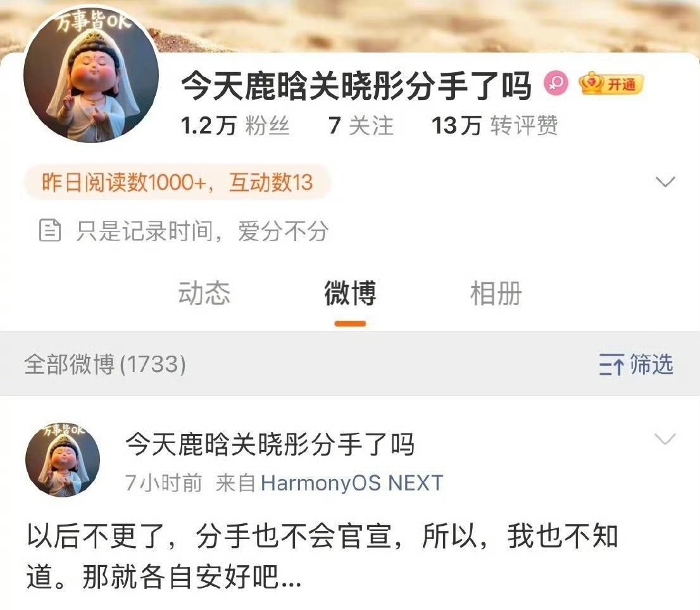
Task: Open the large profile avatar picture
Action: (x=91, y=76)
